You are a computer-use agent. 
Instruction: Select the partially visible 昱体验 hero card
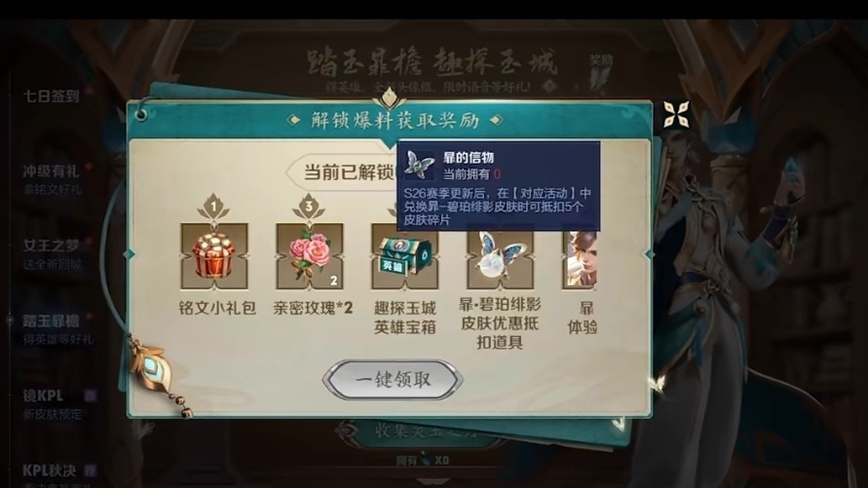pyautogui.click(x=579, y=259)
